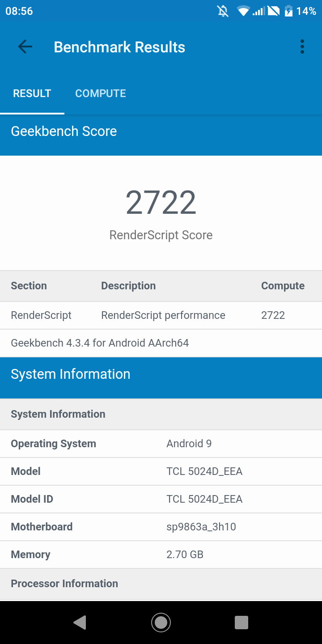The height and width of the screenshot is (644, 322).
Task: Tap the 2.70 GB memory value
Action: [x=185, y=555]
